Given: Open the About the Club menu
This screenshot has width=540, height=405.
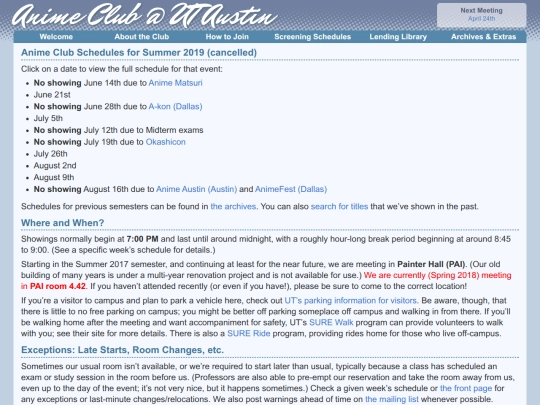Looking at the screenshot, I should pyautogui.click(x=142, y=37).
